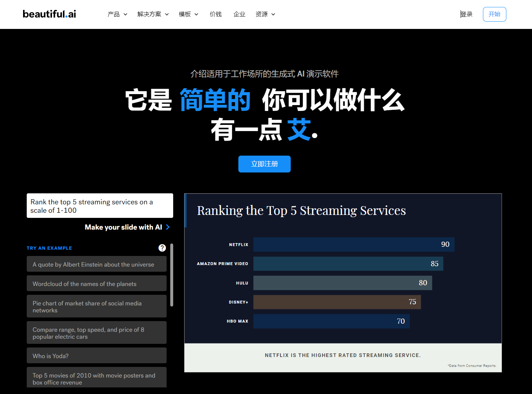Expand the 产品 dropdown menu
Image resolution: width=532 pixels, height=394 pixels.
tap(117, 14)
